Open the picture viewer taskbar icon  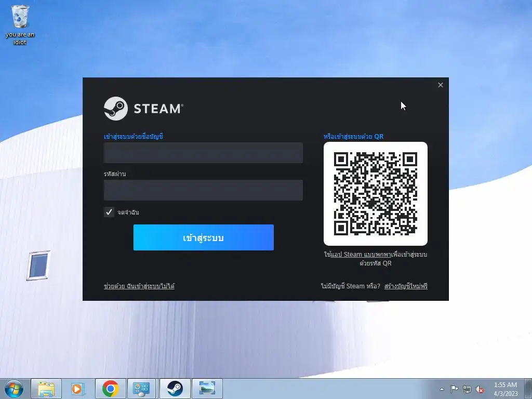207,389
